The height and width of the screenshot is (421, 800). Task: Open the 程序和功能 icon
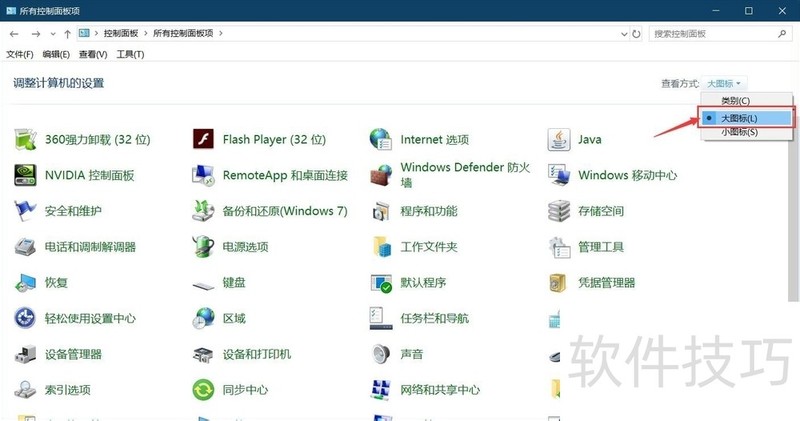click(x=381, y=211)
